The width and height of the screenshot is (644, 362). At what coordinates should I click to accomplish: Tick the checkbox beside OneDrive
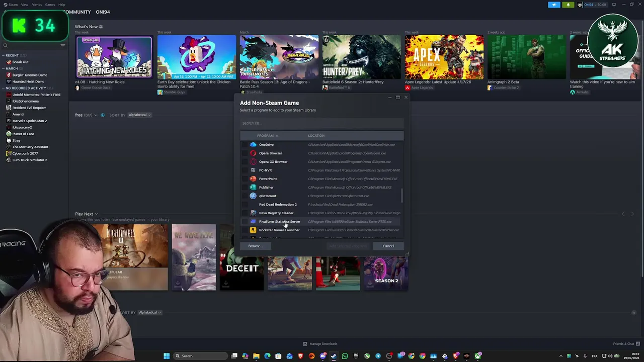coord(245,145)
